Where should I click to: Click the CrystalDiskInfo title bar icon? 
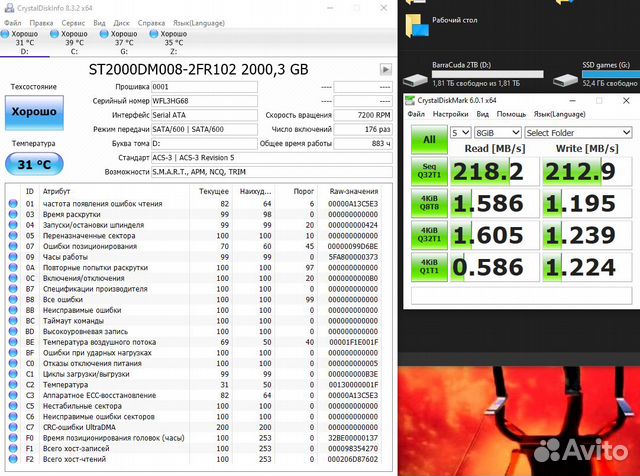9,7
